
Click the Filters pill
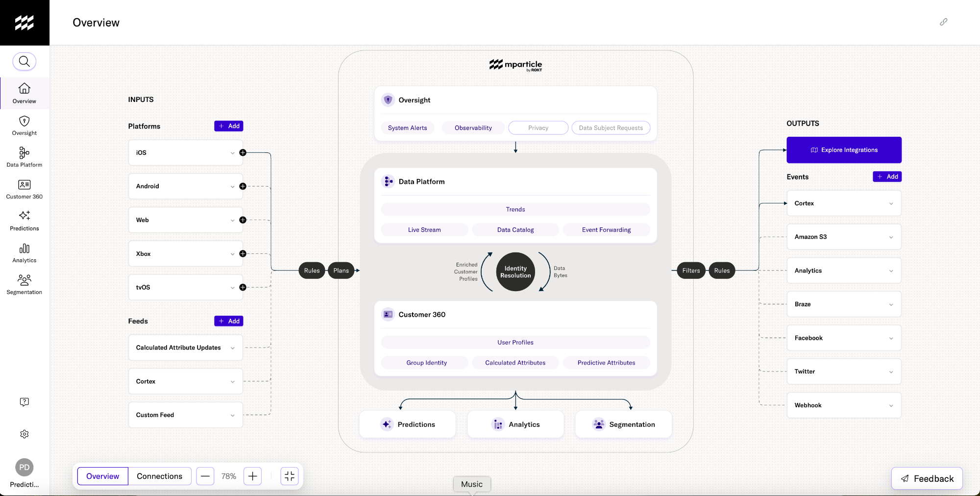tap(691, 271)
